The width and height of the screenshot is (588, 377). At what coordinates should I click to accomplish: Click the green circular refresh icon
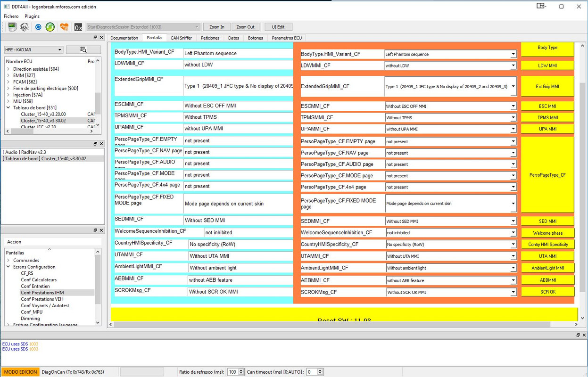tap(50, 27)
